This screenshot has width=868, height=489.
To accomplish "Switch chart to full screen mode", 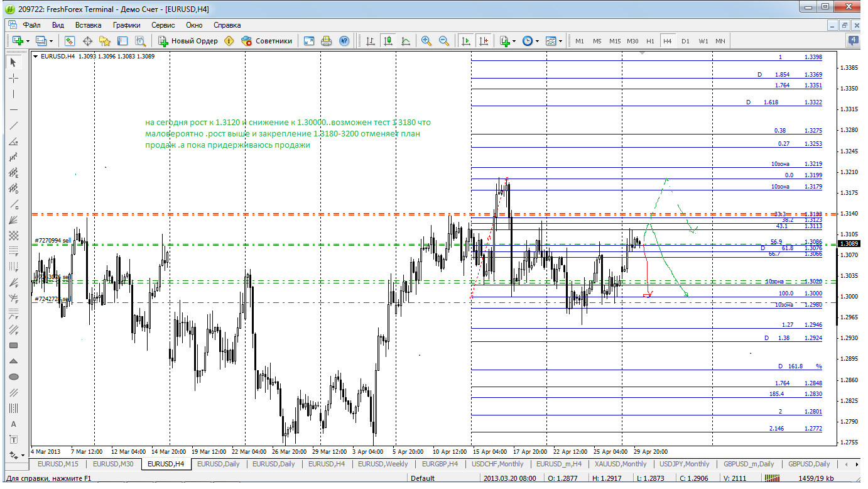I will point(309,41).
